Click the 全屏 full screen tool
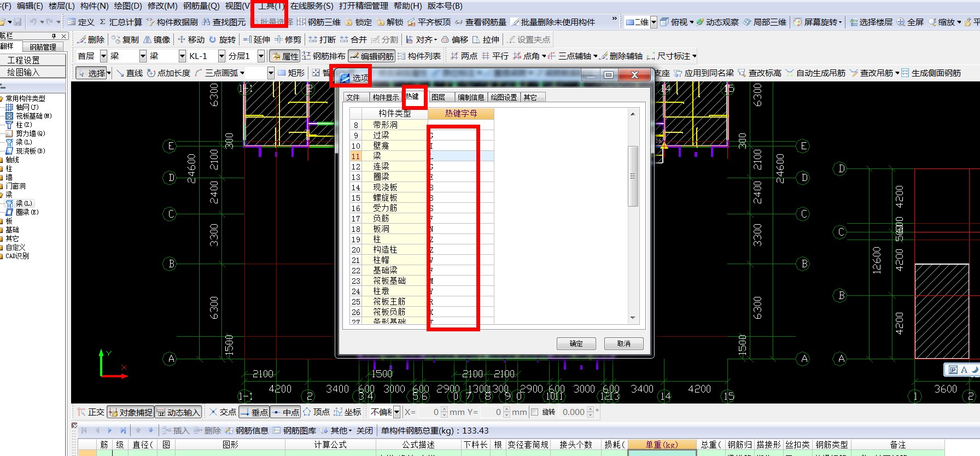Image resolution: width=980 pixels, height=456 pixels. tap(909, 22)
